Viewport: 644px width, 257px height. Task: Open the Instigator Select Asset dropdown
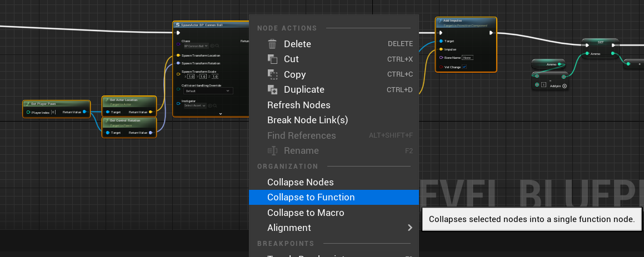click(x=194, y=105)
